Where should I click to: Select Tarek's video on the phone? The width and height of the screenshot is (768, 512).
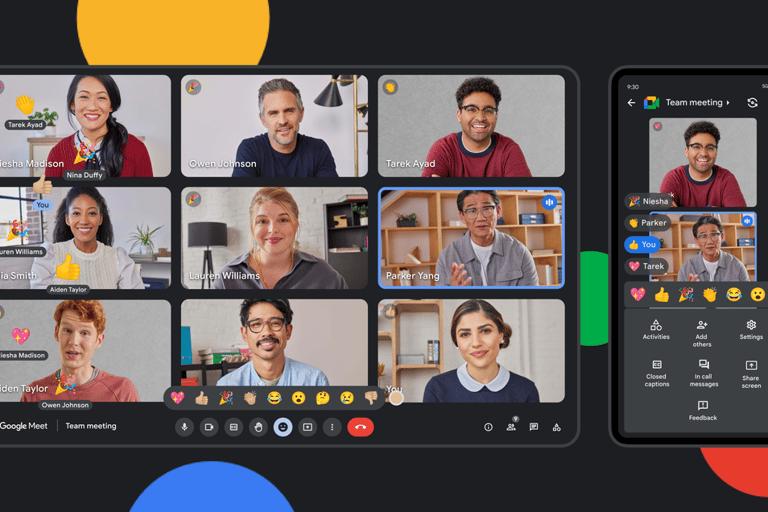coord(703,162)
